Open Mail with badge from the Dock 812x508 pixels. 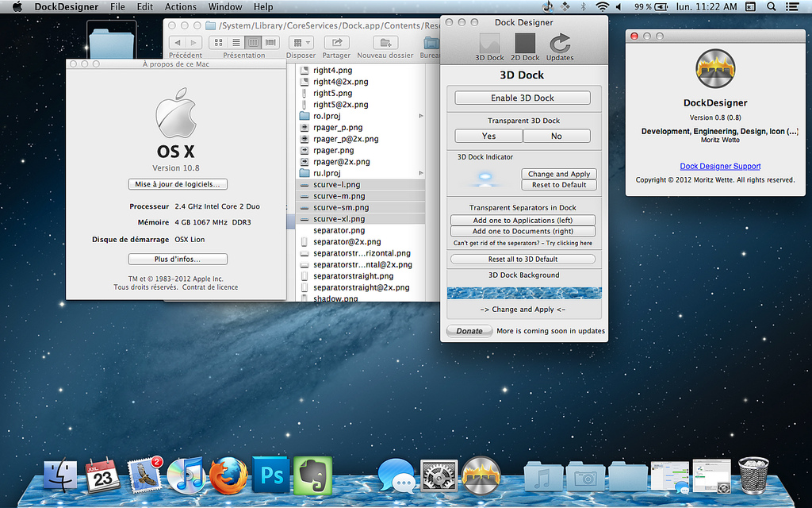pos(144,473)
